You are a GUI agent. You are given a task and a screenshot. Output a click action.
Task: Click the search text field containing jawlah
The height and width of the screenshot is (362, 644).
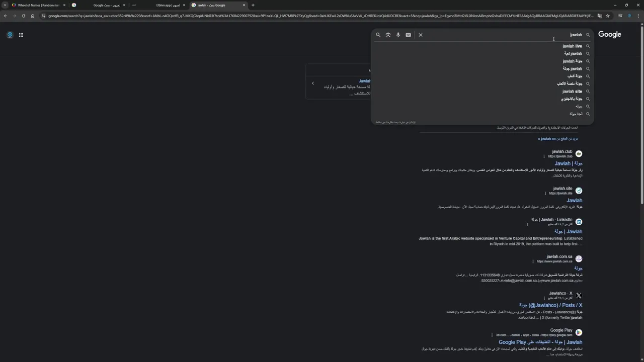(503, 35)
